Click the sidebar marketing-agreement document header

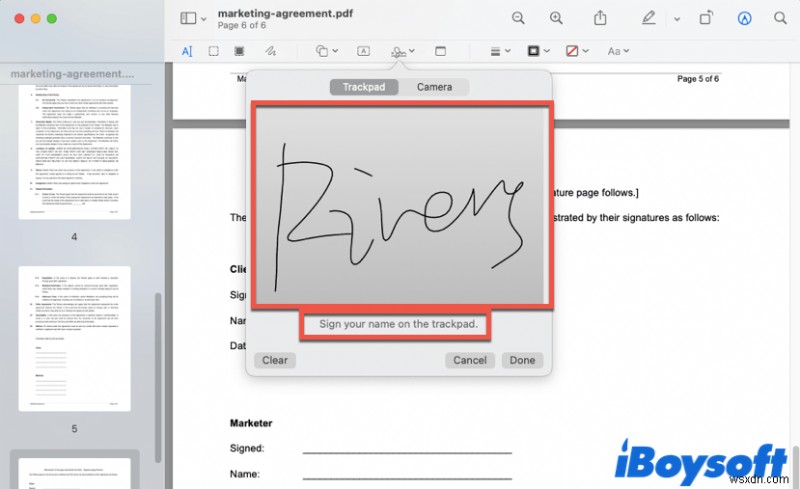coord(72,74)
